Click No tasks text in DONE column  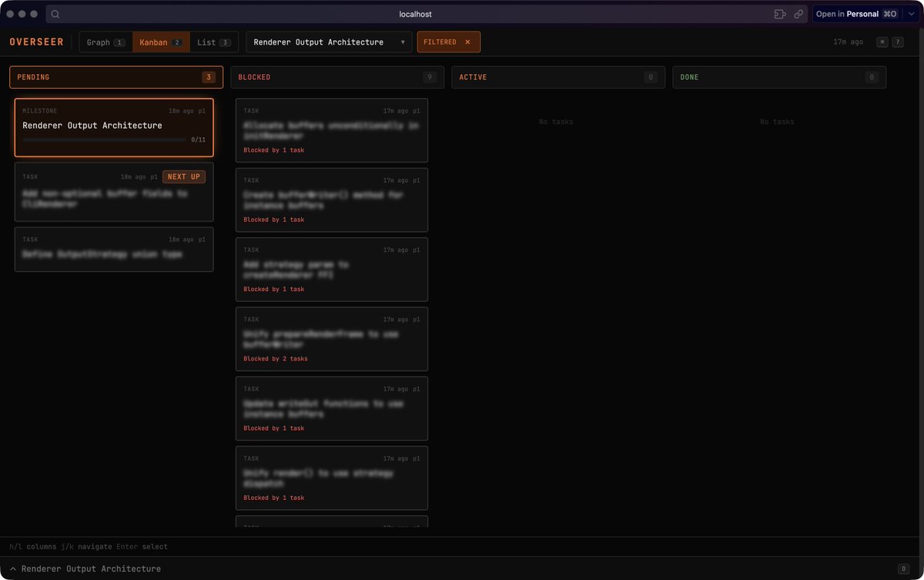pos(777,122)
